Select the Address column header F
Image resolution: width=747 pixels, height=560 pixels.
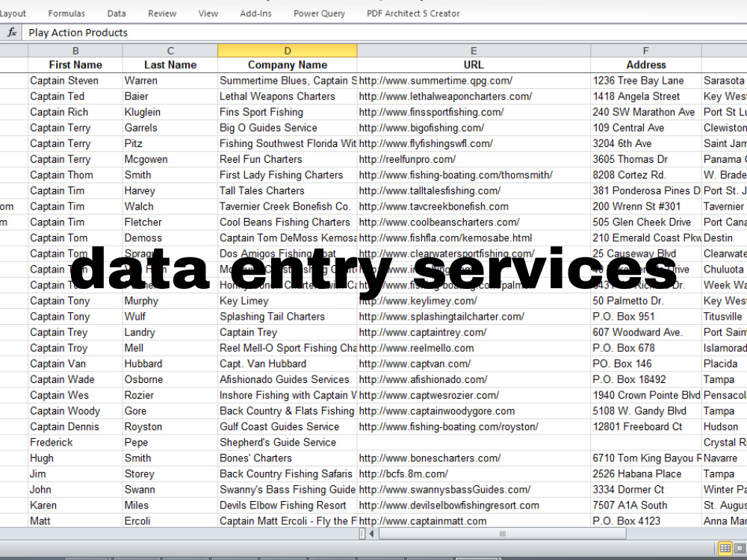[x=645, y=50]
